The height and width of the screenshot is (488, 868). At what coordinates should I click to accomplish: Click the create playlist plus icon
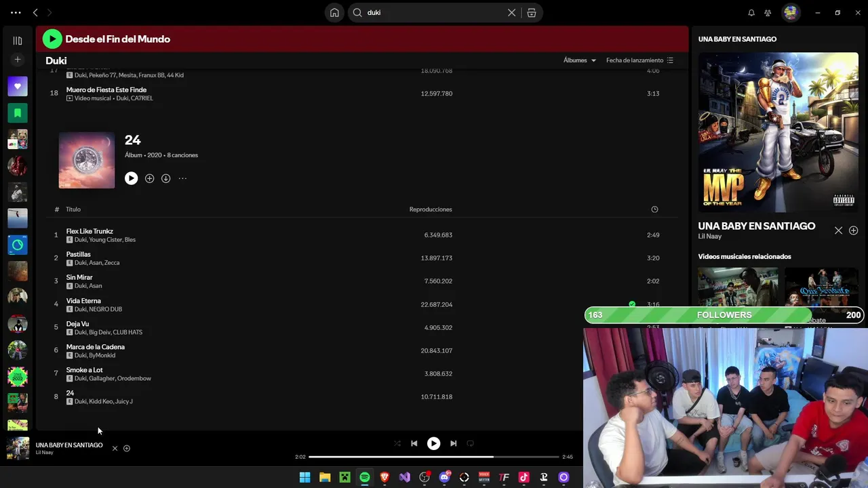[18, 60]
